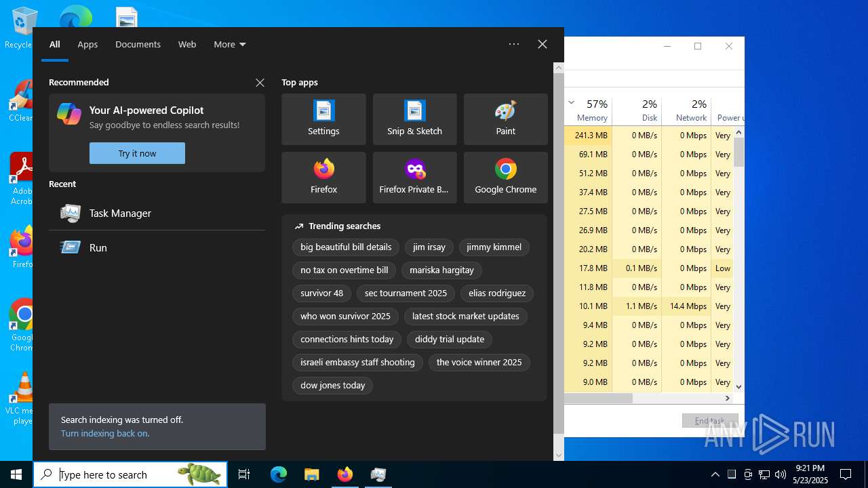Click search panel scrollbar down arrow
This screenshot has height=488, width=868.
[559, 455]
